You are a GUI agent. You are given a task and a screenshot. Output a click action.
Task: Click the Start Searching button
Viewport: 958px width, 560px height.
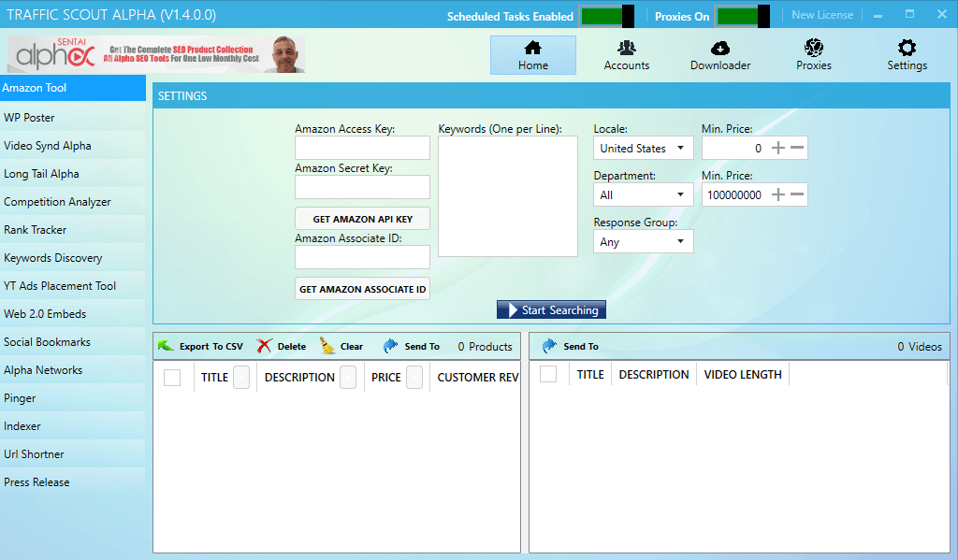click(x=551, y=310)
